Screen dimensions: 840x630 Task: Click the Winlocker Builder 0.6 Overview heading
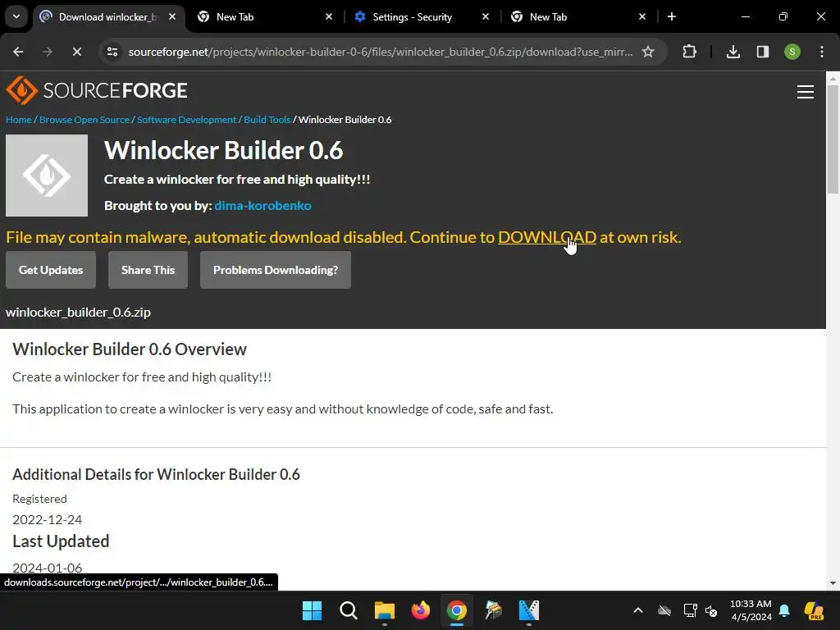pos(129,349)
